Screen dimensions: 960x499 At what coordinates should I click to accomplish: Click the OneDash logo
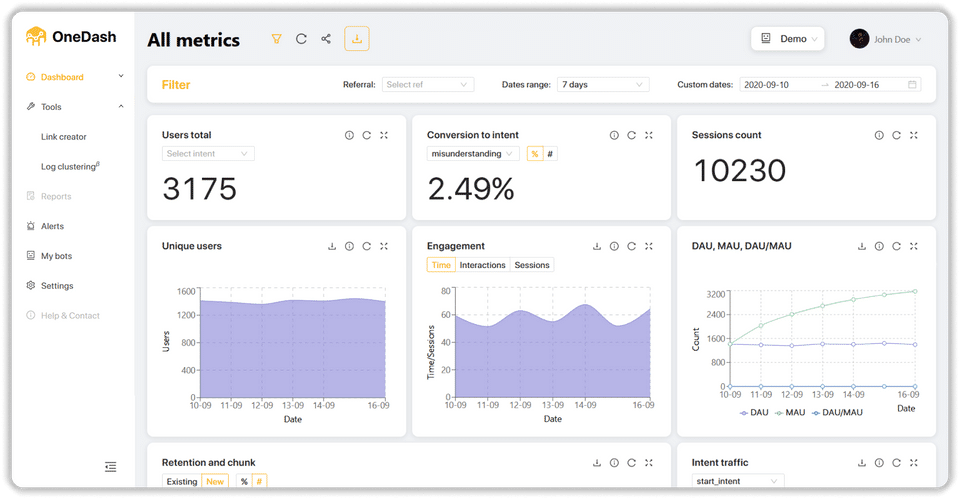coord(71,37)
